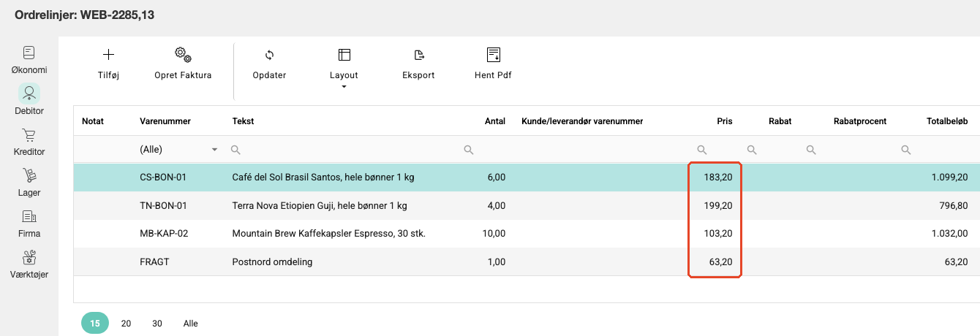The image size is (980, 336).
Task: Sort by the Varenummer column header
Action: tap(167, 121)
